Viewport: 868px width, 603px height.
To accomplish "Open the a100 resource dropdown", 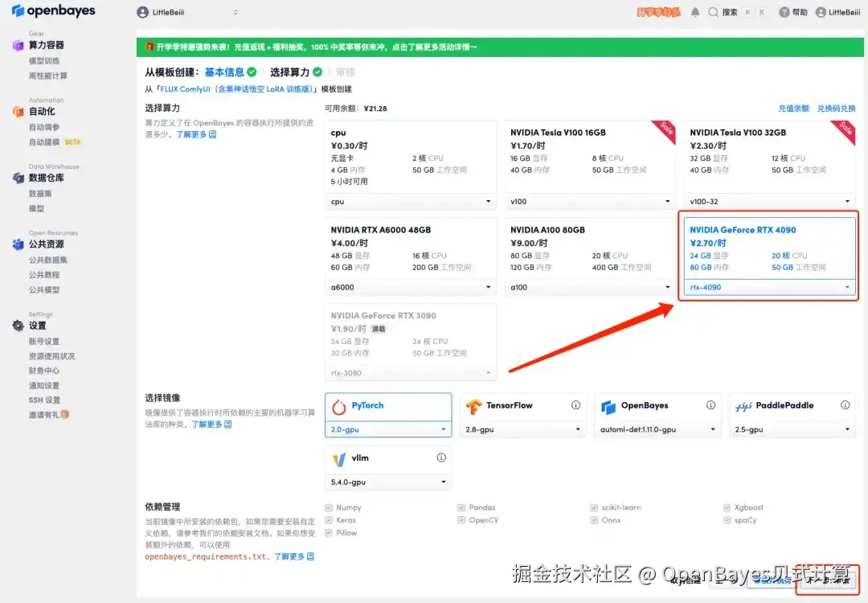I will (x=590, y=287).
